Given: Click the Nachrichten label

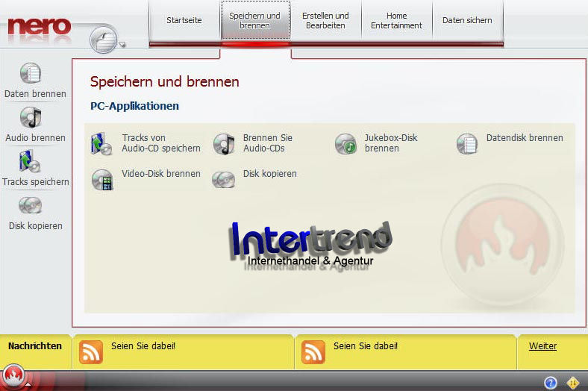Looking at the screenshot, I should click(35, 345).
